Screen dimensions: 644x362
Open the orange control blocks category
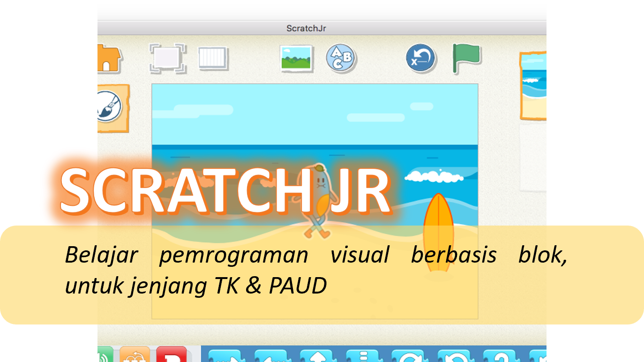coord(135,354)
